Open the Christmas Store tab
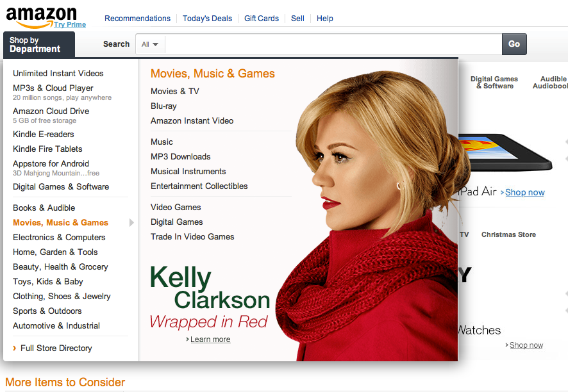This screenshot has width=568, height=392. pyautogui.click(x=508, y=234)
